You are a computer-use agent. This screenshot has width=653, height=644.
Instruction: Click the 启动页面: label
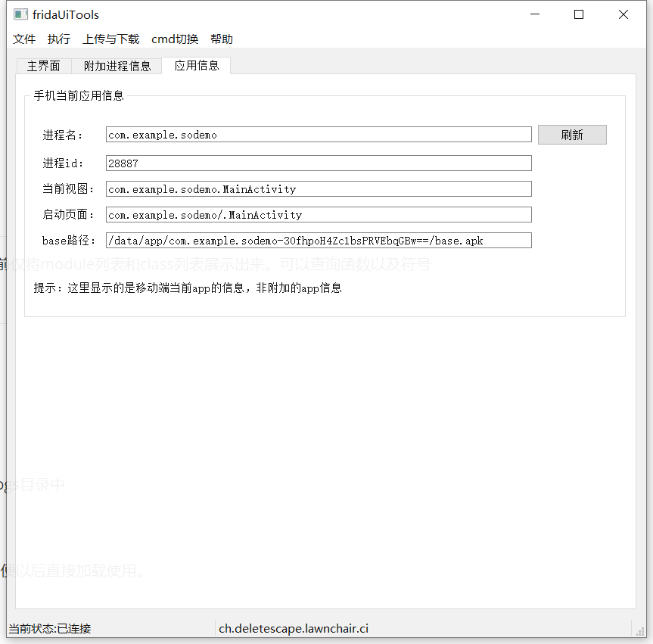tap(68, 214)
